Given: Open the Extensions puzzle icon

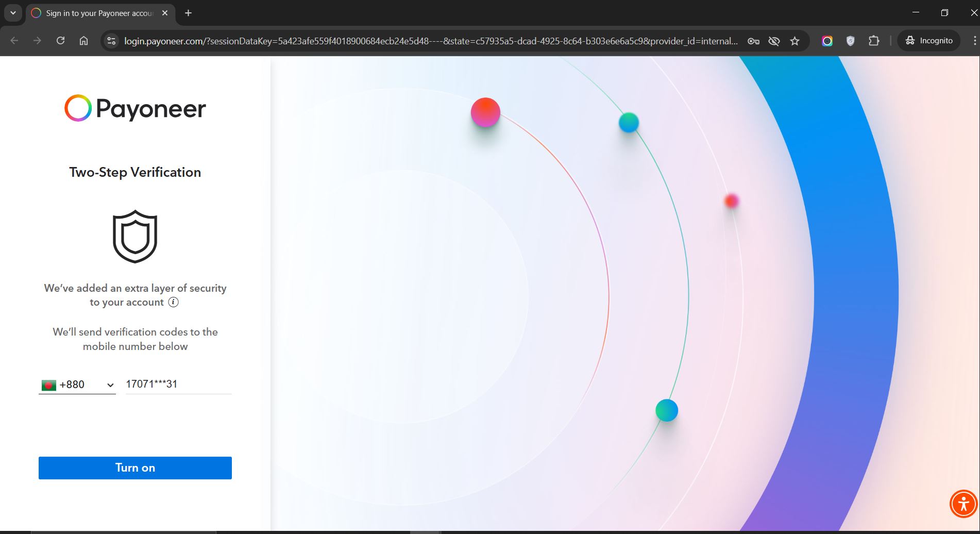Looking at the screenshot, I should [874, 41].
